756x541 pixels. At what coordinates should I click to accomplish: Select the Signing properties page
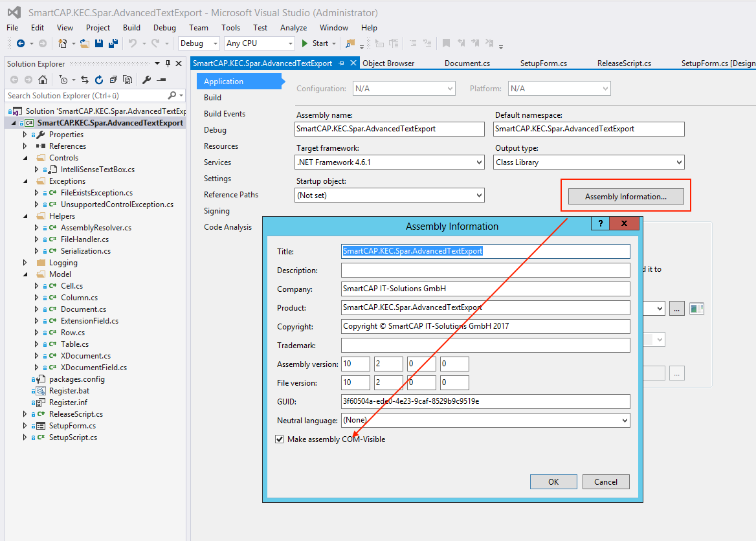pyautogui.click(x=216, y=211)
